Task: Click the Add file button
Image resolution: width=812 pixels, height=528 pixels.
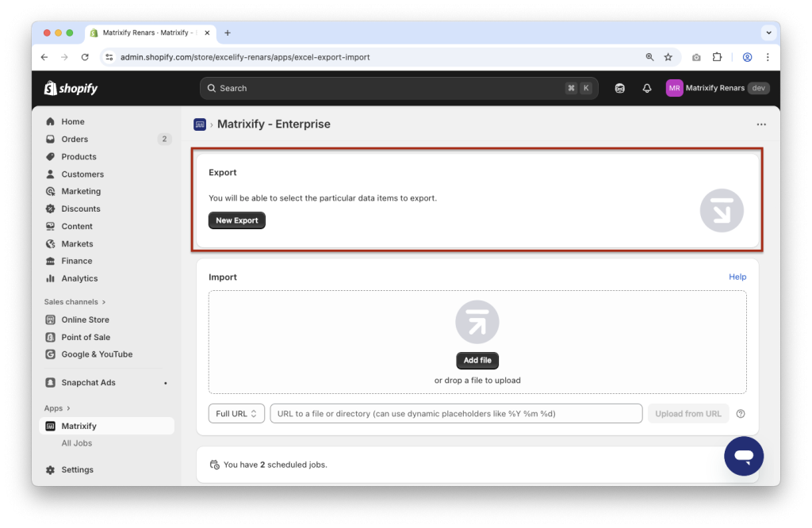Action: tap(477, 360)
